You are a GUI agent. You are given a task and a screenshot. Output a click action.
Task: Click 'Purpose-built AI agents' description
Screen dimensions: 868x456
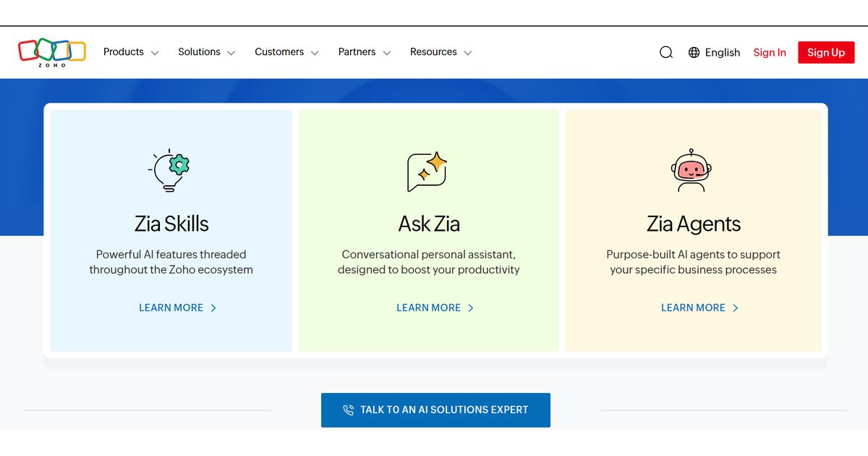[x=694, y=262]
